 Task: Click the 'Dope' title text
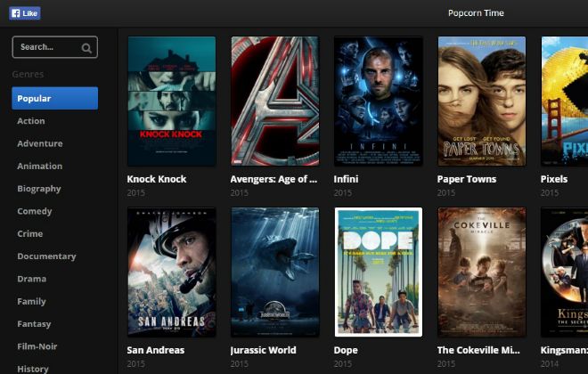tap(346, 350)
